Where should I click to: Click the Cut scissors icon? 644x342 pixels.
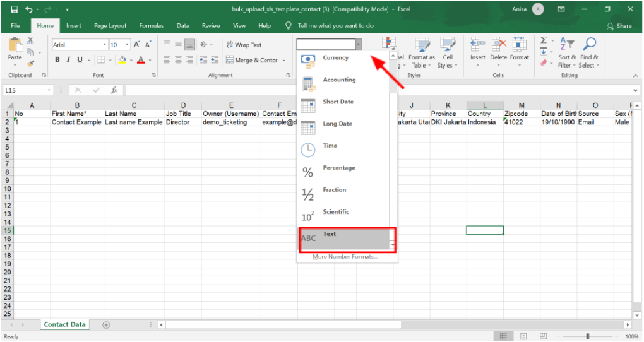click(30, 41)
